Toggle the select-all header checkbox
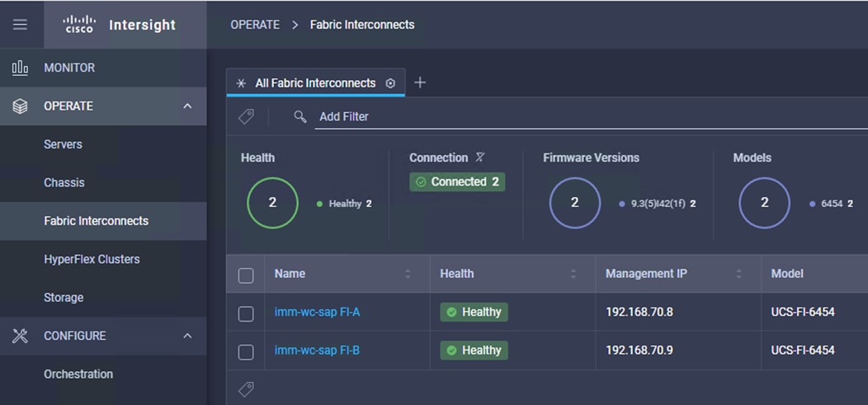This screenshot has height=405, width=868. (246, 275)
